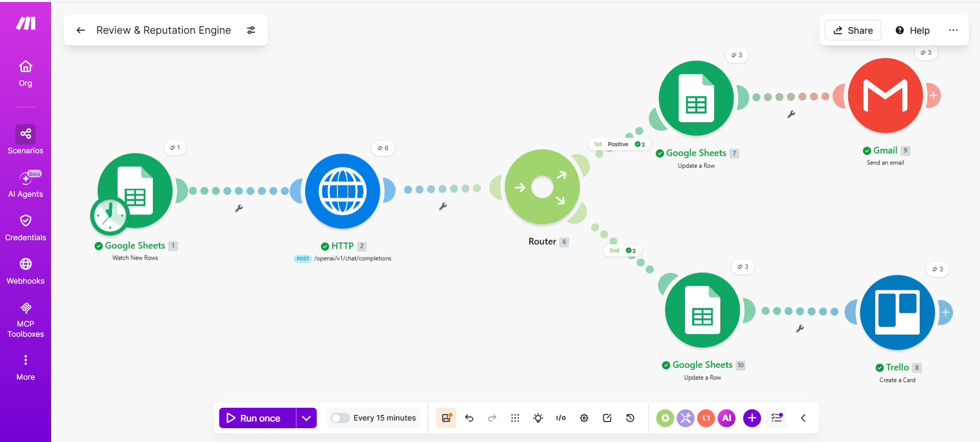
Task: View operations bubble above HTTP module
Action: tap(383, 148)
